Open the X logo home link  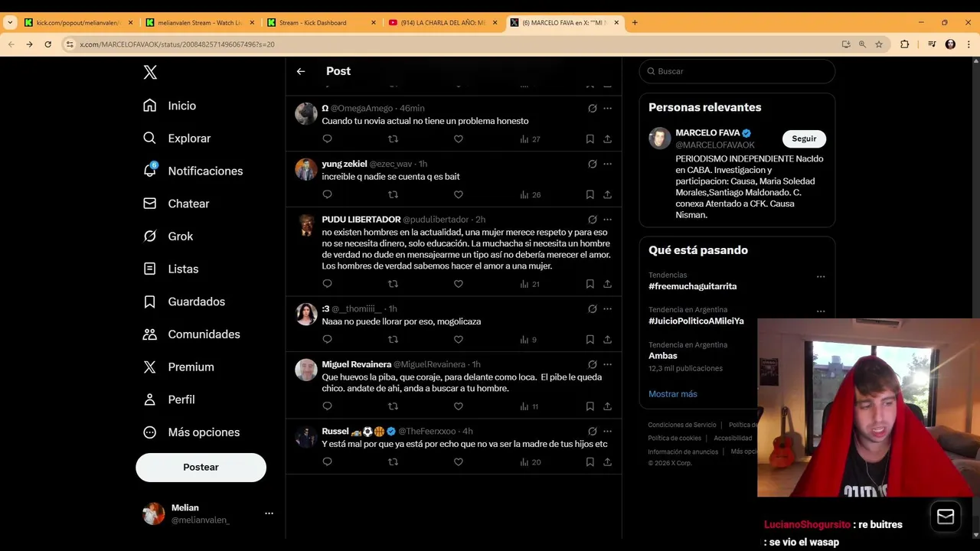[150, 72]
